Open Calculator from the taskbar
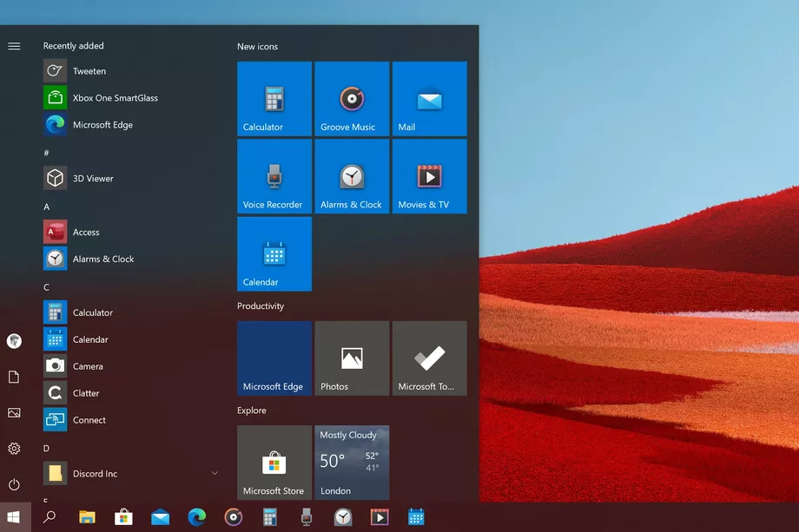This screenshot has width=799, height=532. tap(269, 516)
